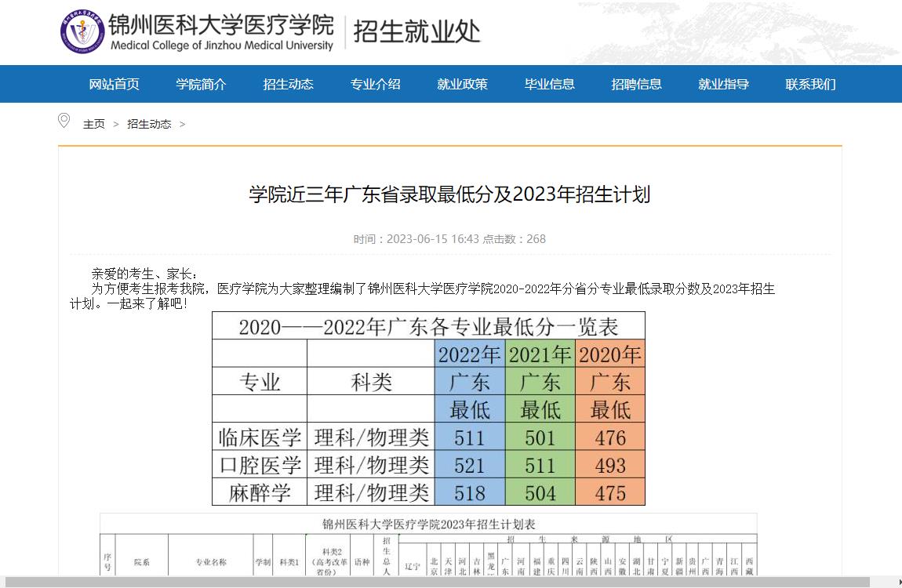Click the location pin breadcrumb icon

pyautogui.click(x=64, y=121)
